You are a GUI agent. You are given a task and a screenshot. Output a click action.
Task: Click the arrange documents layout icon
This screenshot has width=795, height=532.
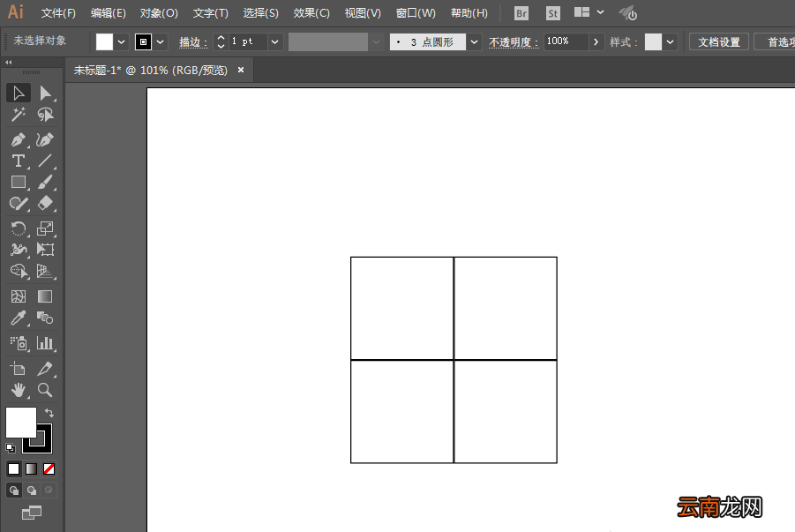(x=581, y=12)
